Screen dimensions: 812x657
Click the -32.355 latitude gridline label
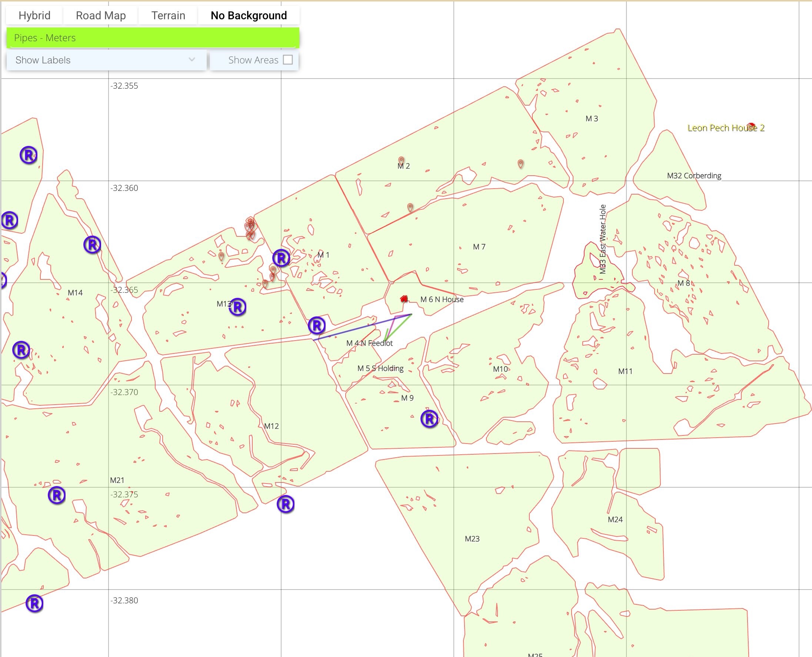pyautogui.click(x=124, y=86)
